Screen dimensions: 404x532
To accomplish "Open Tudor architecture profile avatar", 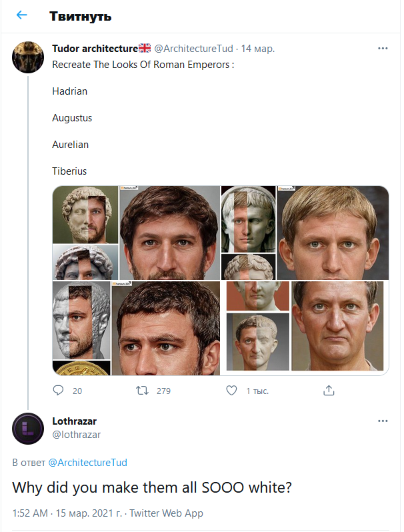I will (x=29, y=57).
